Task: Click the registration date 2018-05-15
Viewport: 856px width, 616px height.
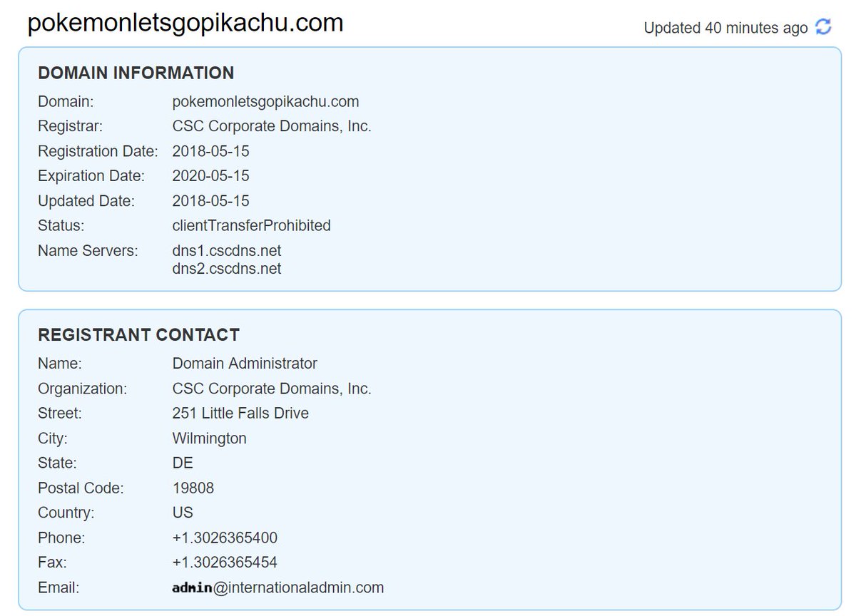Action: click(x=211, y=151)
